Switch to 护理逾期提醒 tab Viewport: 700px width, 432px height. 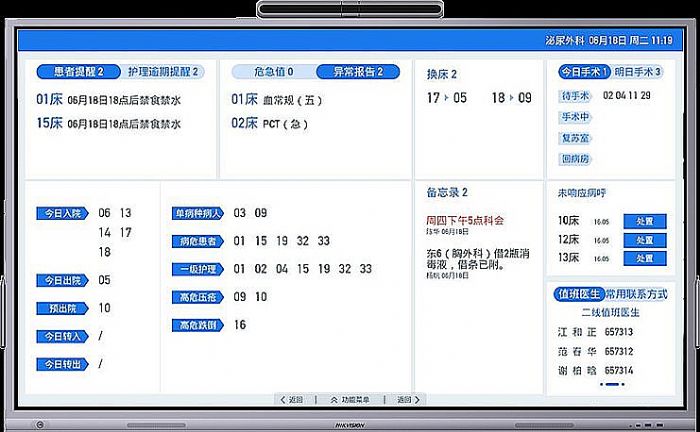pyautogui.click(x=164, y=72)
